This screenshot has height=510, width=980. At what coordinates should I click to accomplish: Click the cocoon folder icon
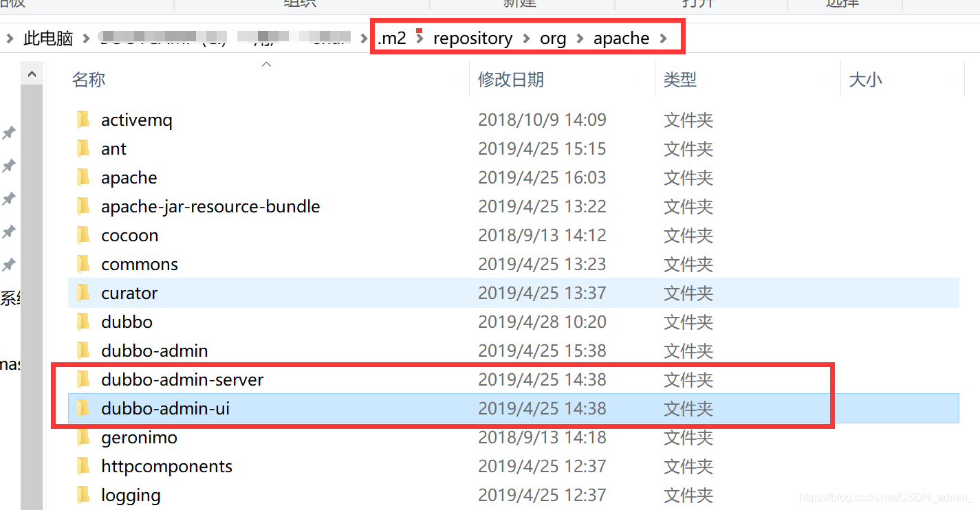[83, 236]
